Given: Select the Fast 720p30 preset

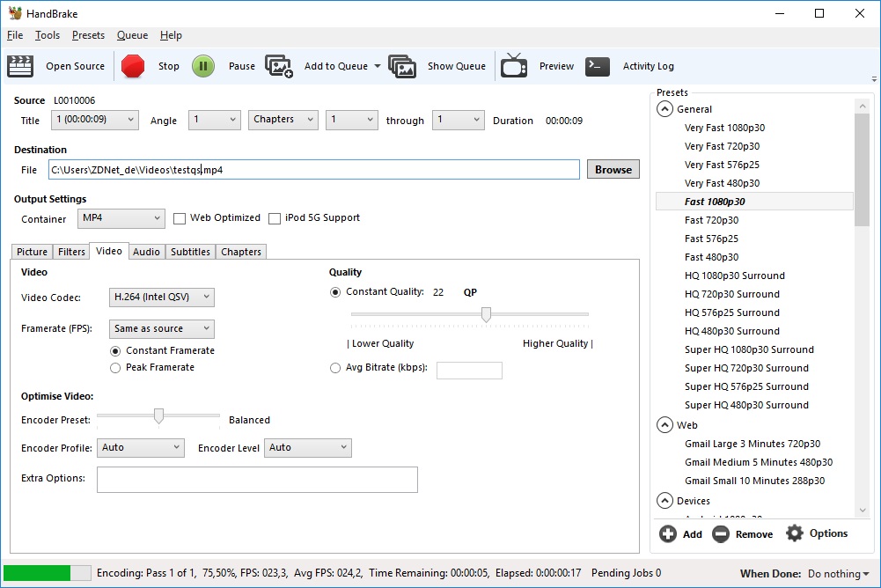Looking at the screenshot, I should click(x=711, y=220).
